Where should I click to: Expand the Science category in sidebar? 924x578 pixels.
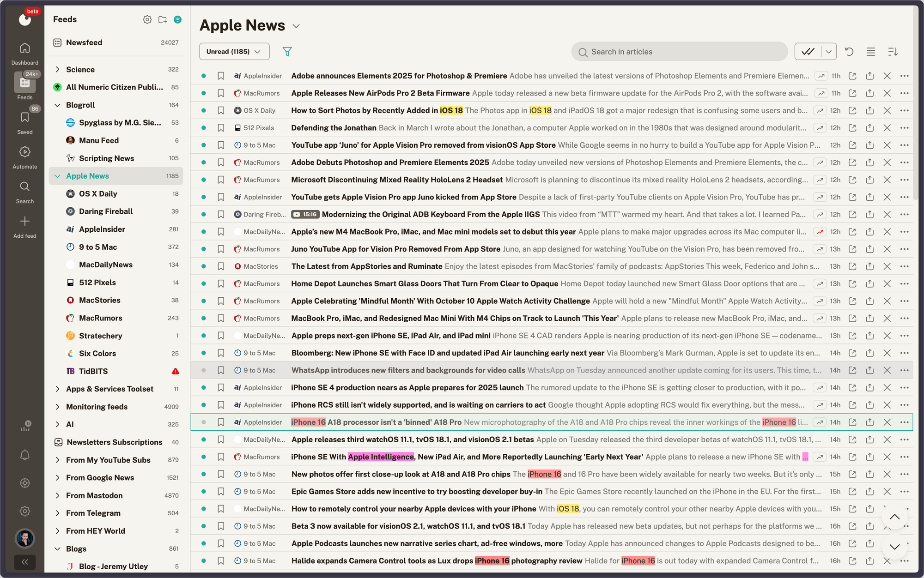click(x=58, y=69)
